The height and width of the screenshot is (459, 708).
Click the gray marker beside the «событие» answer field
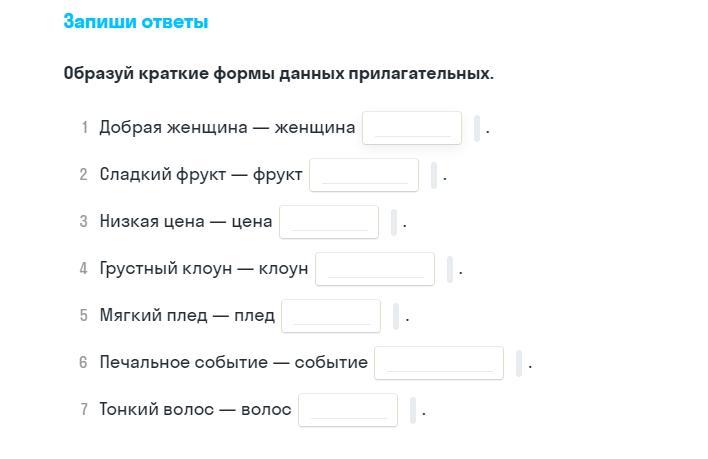(519, 363)
